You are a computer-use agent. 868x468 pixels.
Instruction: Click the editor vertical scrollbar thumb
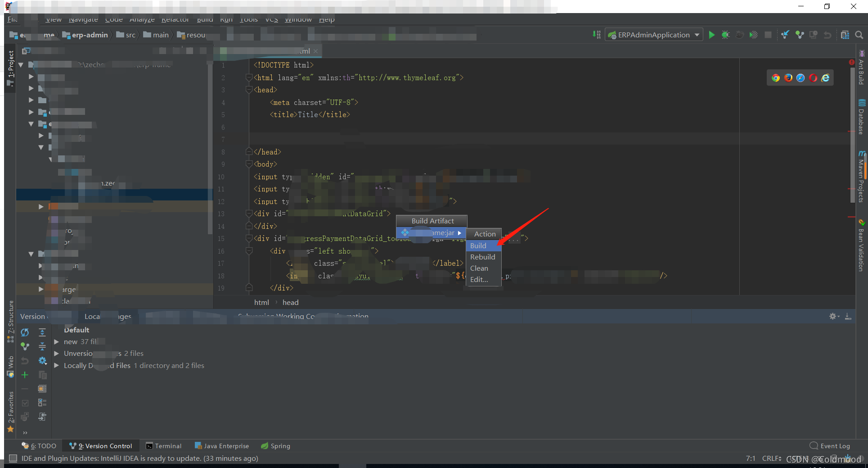point(852,135)
